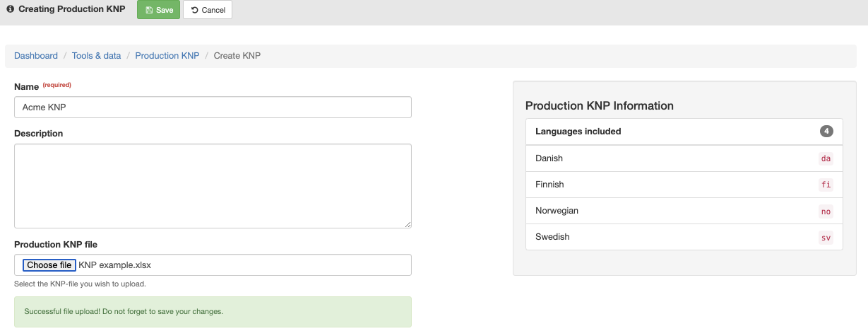Cancel creating the KNP
This screenshot has width=868, height=331.
[208, 10]
